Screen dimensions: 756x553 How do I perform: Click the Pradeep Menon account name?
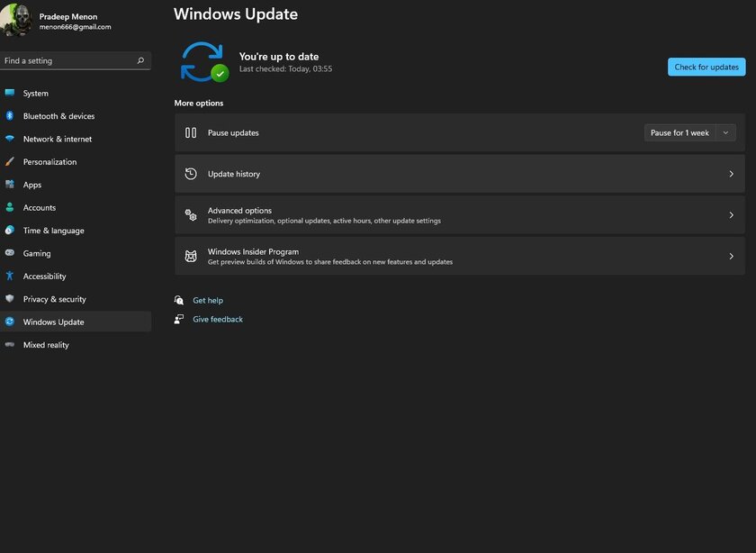point(68,16)
